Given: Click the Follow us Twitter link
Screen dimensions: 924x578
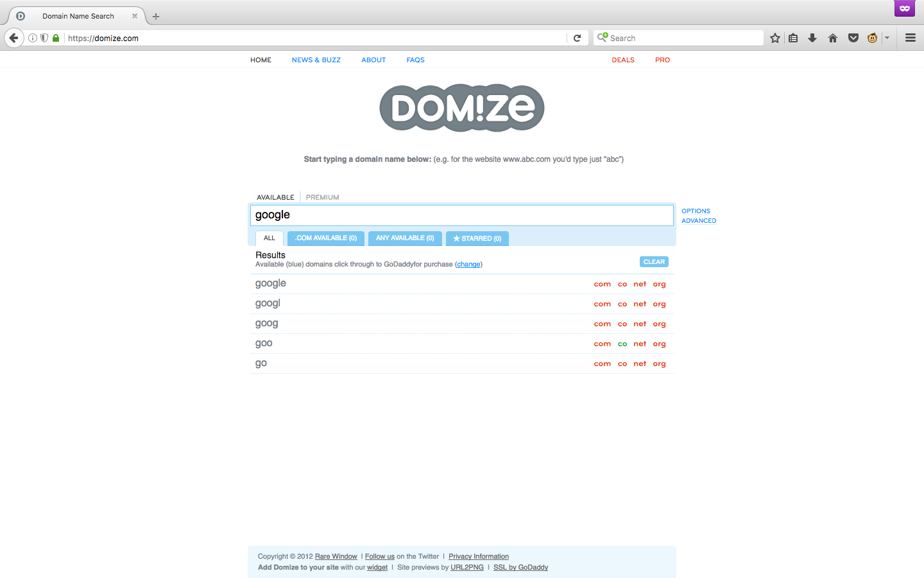Looking at the screenshot, I should pos(380,556).
